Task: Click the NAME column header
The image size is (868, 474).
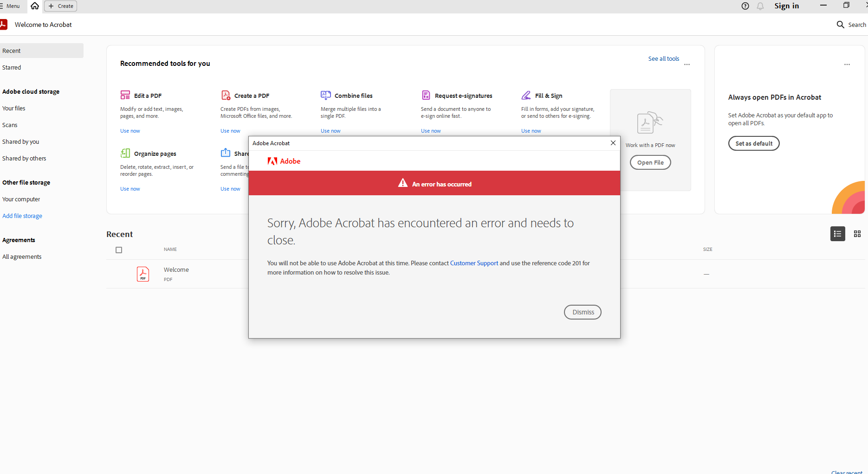Action: click(170, 250)
